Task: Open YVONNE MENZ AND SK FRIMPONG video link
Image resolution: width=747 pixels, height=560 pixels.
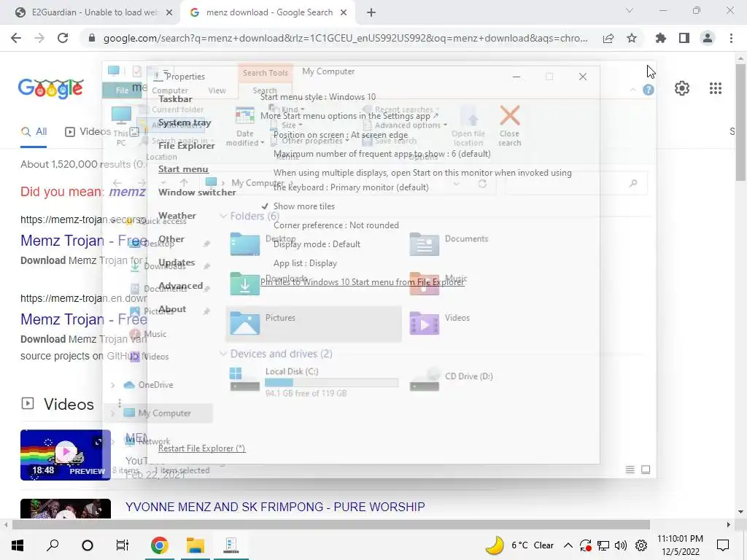Action: [275, 507]
